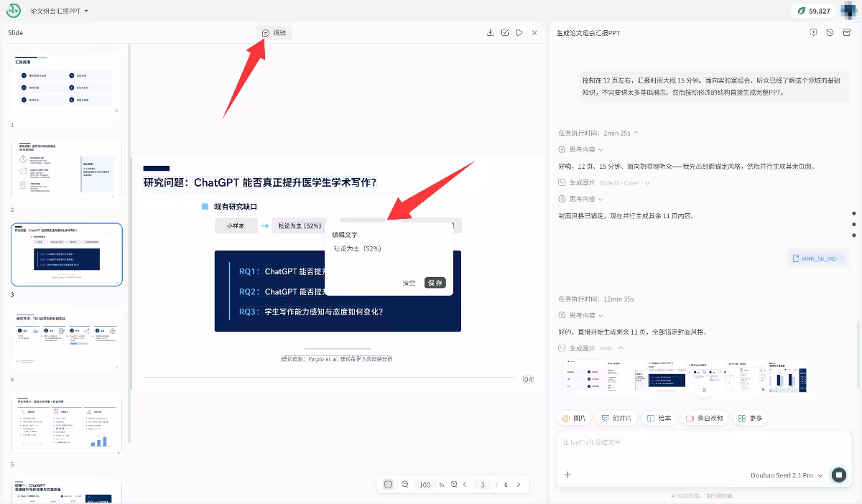Image resolution: width=862 pixels, height=504 pixels.
Task: Click the stop generation button
Action: pos(838,475)
